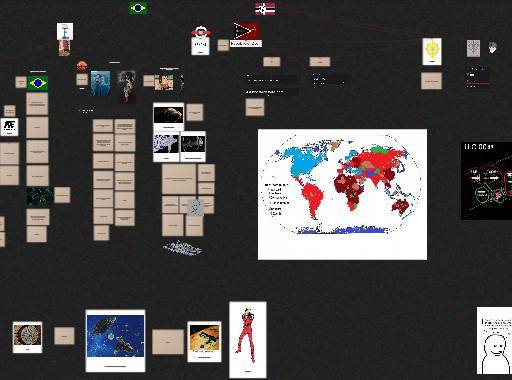
Task: Open the blue-toned portrait of a man
Action: pos(100,83)
